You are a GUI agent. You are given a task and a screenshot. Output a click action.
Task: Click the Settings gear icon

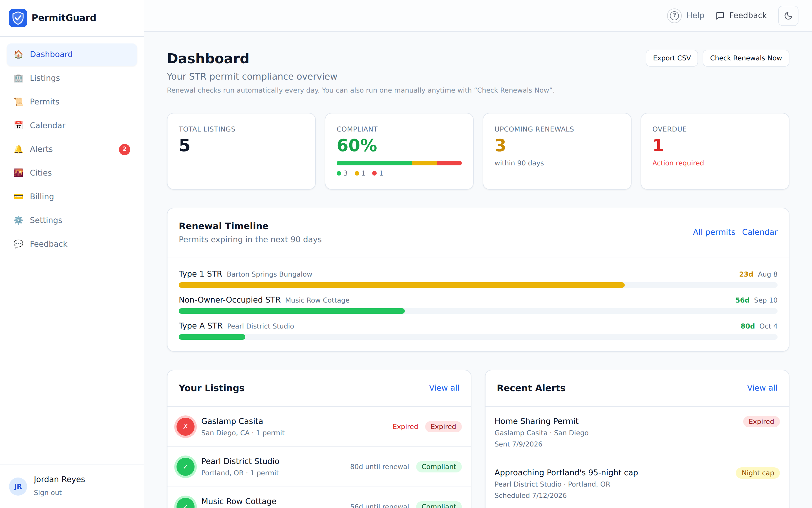coord(18,220)
